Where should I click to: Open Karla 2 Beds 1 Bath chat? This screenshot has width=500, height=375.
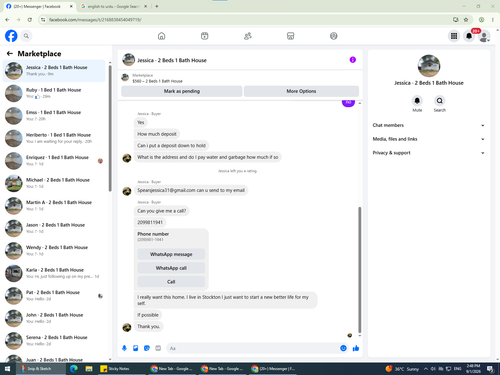(x=54, y=273)
